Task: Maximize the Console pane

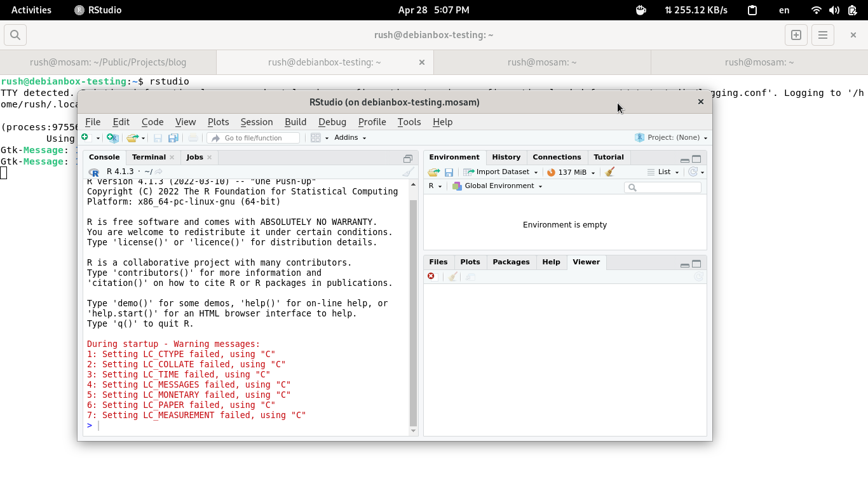Action: point(407,157)
